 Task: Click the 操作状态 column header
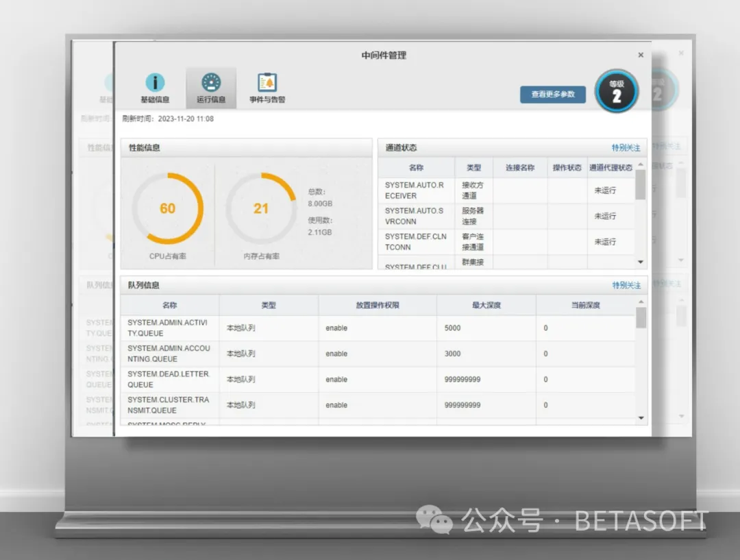(567, 168)
